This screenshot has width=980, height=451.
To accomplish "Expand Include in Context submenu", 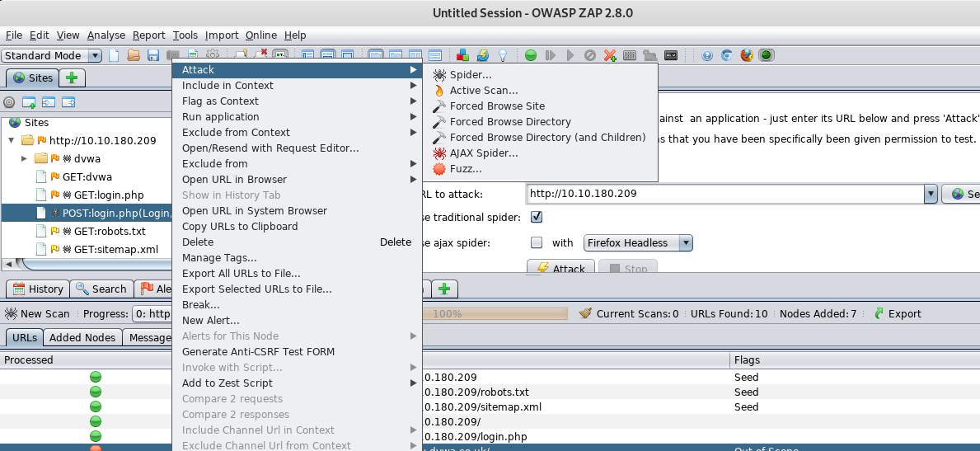I will [x=297, y=86].
